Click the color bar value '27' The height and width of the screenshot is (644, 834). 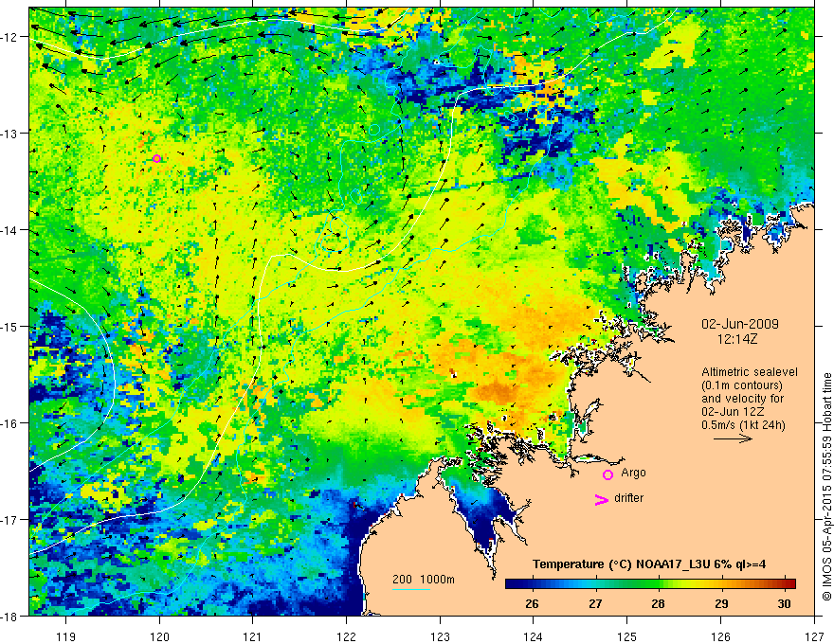point(595,603)
